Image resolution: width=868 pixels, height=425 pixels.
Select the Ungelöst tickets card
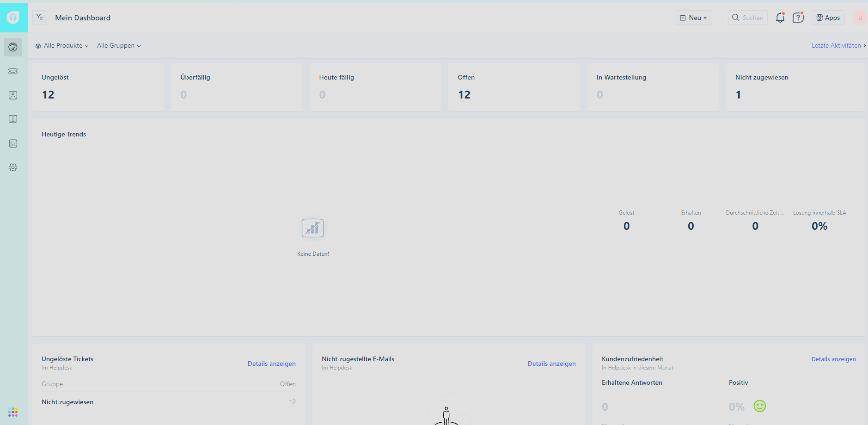pyautogui.click(x=98, y=87)
